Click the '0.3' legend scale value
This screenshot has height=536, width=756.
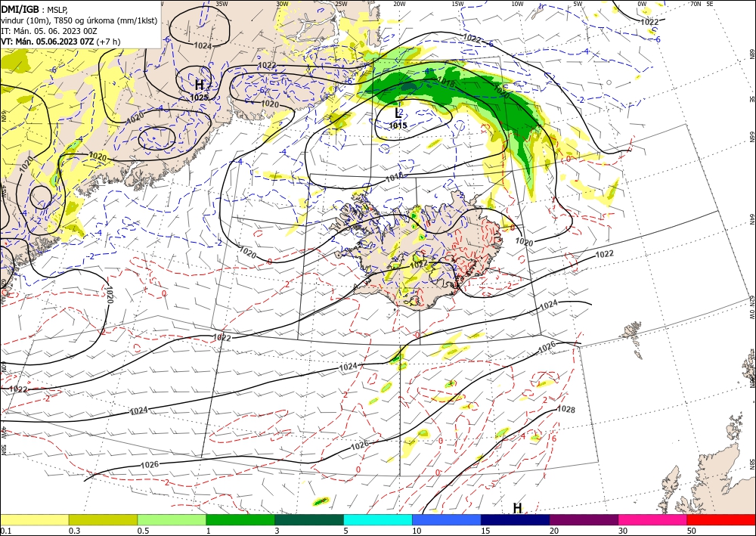click(x=74, y=531)
